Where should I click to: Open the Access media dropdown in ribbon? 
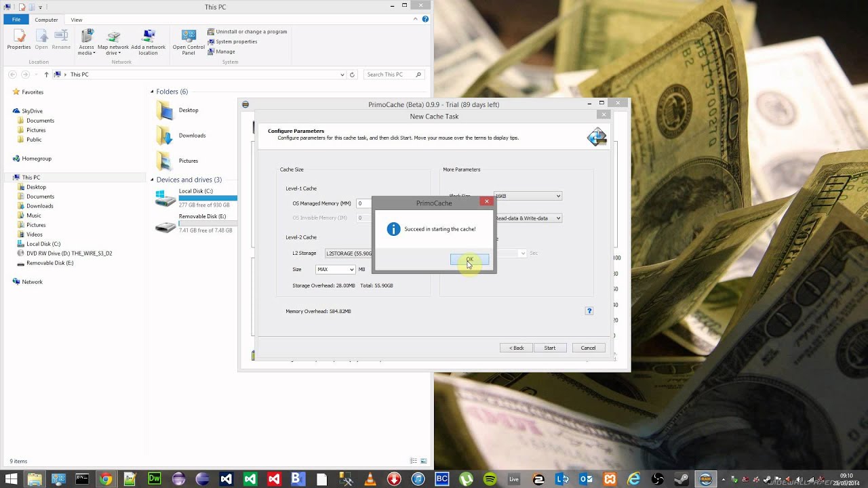pyautogui.click(x=87, y=42)
